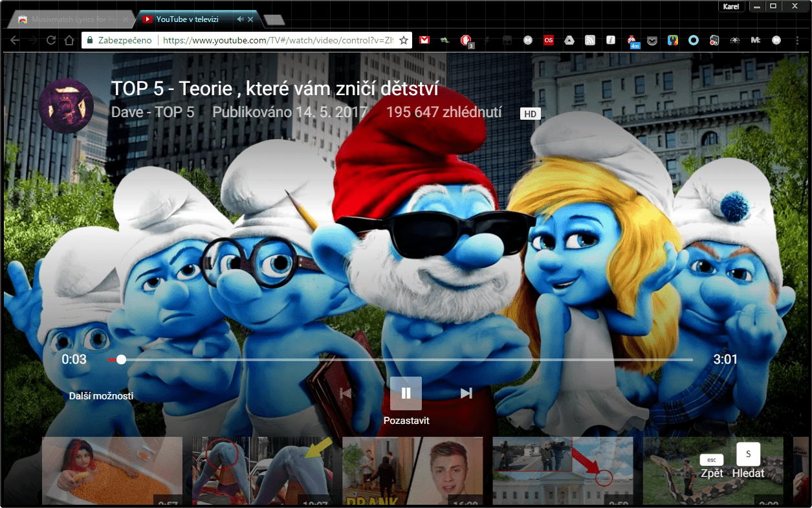Open the Gmail extension icon
The width and height of the screenshot is (812, 508).
click(x=424, y=40)
